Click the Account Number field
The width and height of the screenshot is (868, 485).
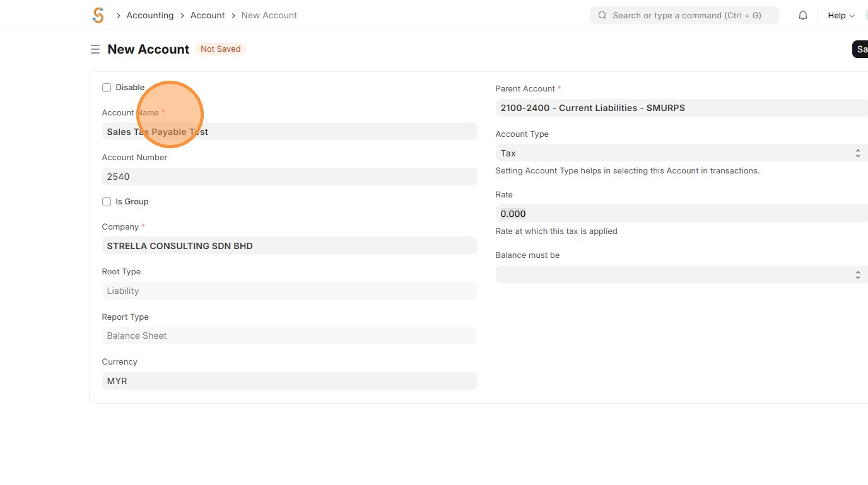pyautogui.click(x=289, y=177)
